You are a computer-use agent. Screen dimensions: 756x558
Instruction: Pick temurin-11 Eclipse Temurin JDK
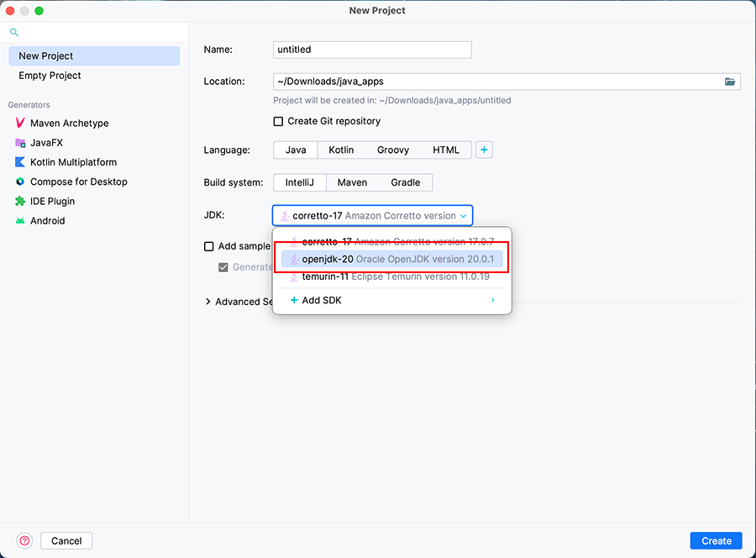(x=391, y=277)
